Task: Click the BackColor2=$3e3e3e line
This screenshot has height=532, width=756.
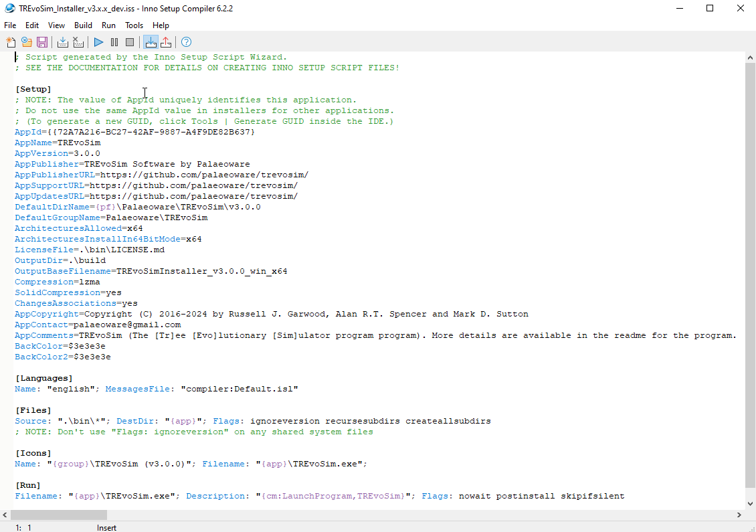Action: (63, 357)
